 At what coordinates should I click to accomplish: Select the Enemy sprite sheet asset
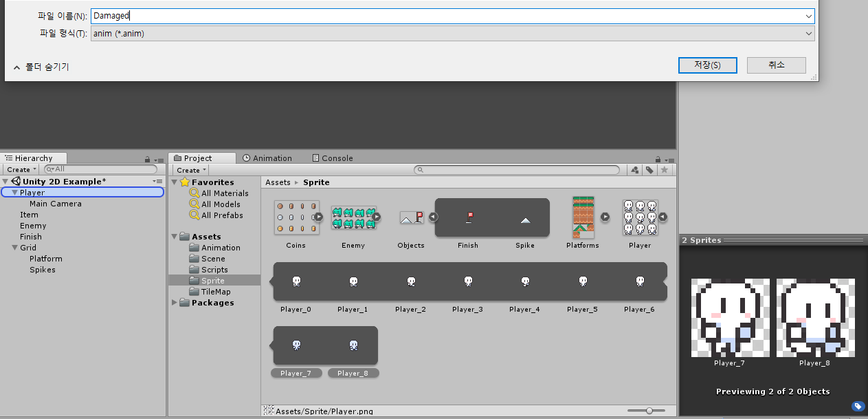point(353,217)
